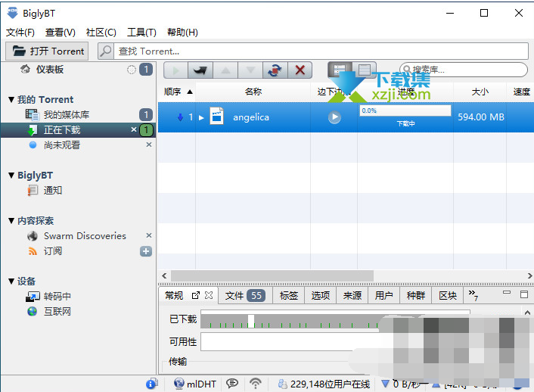Screen dimensions: 534x392
Task: Click the 打开 Torrent button
Action: coord(47,51)
